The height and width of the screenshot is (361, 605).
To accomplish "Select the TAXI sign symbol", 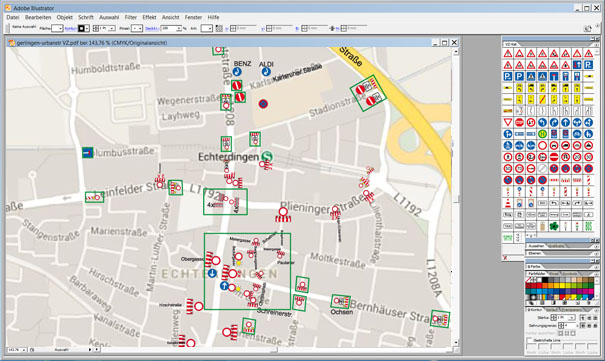I will [508, 226].
